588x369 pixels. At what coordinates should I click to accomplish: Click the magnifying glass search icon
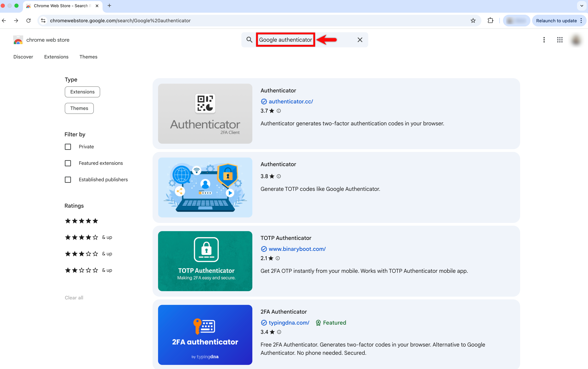point(249,40)
